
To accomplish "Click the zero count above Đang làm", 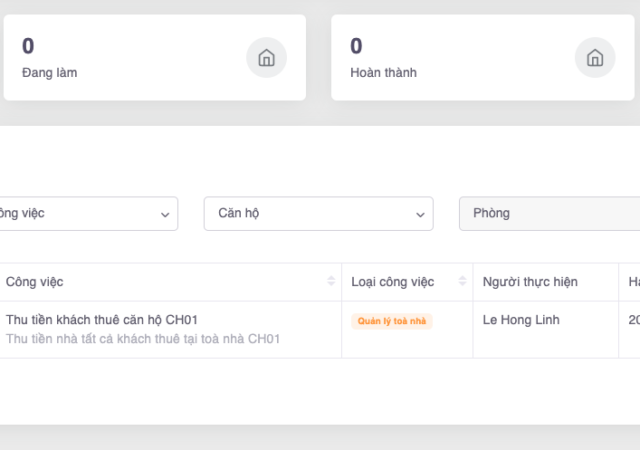I will coord(28,46).
